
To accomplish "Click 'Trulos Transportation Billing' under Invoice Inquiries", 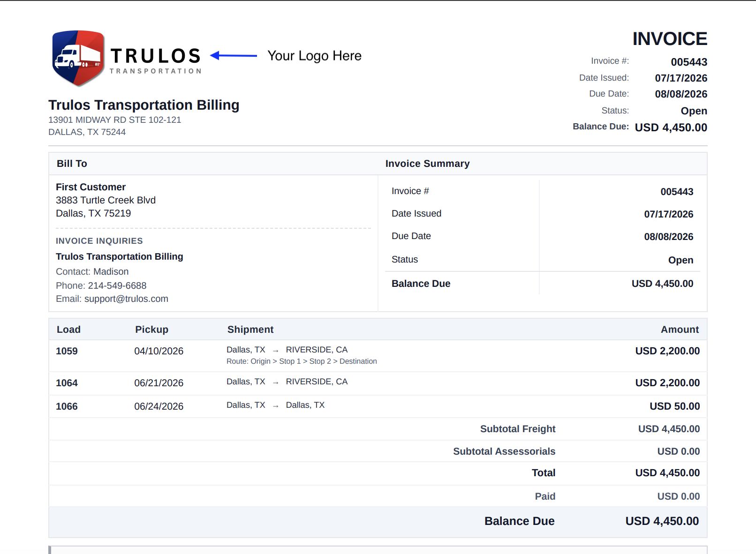I will click(x=120, y=256).
